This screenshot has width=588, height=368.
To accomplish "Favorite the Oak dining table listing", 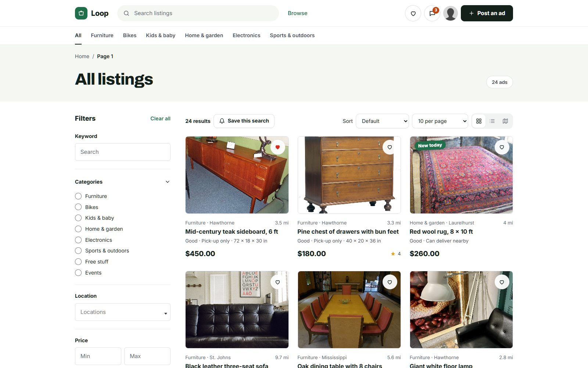I will [390, 282].
